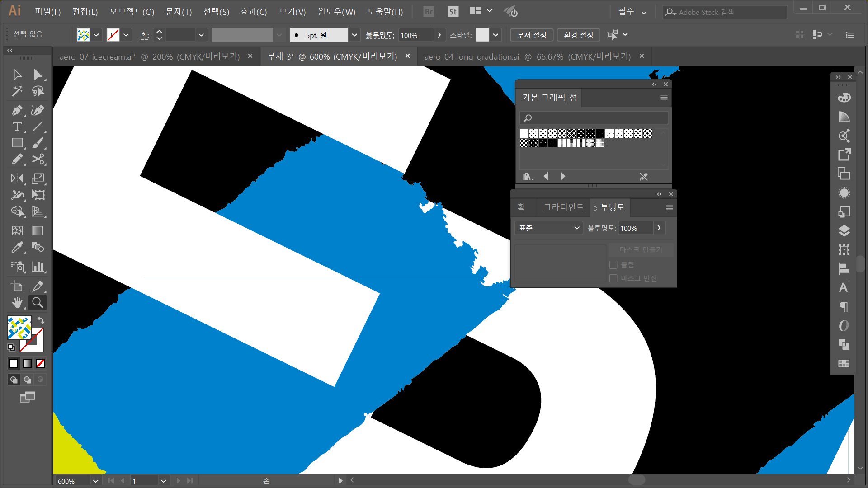The width and height of the screenshot is (868, 488).
Task: Open the stroke color dropdown arrow
Action: tap(126, 35)
